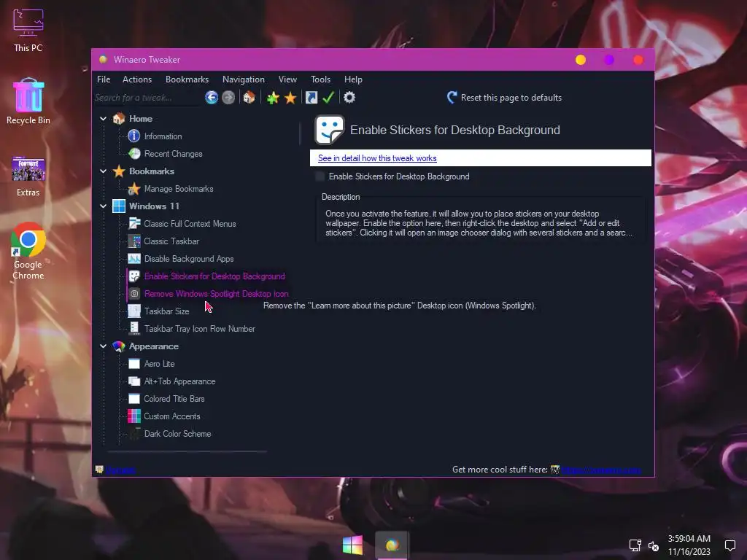The image size is (747, 560).
Task: Collapse the Home tree node
Action: tap(104, 119)
